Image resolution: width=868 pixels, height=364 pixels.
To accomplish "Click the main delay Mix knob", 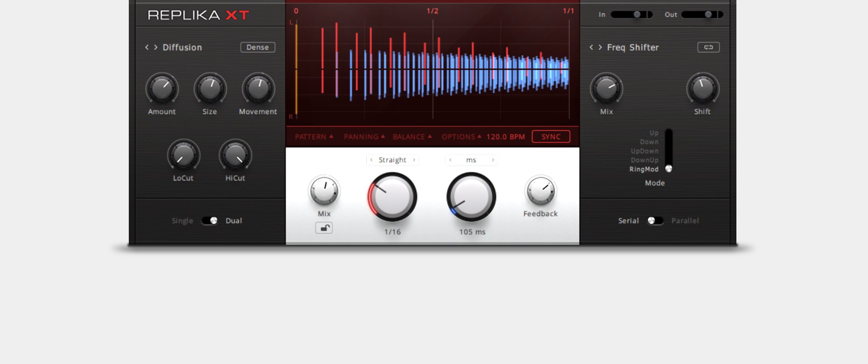I will (x=324, y=191).
